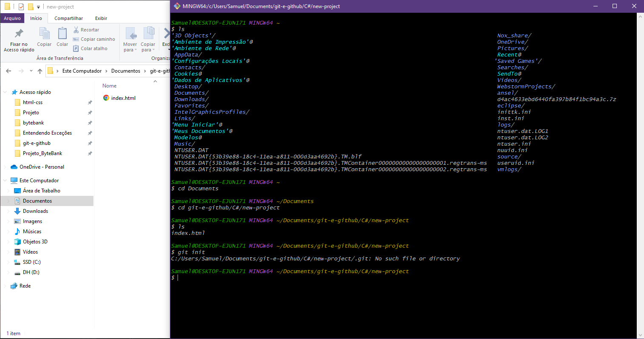Click Recortar scissors button
The height and width of the screenshot is (339, 644).
(x=86, y=30)
